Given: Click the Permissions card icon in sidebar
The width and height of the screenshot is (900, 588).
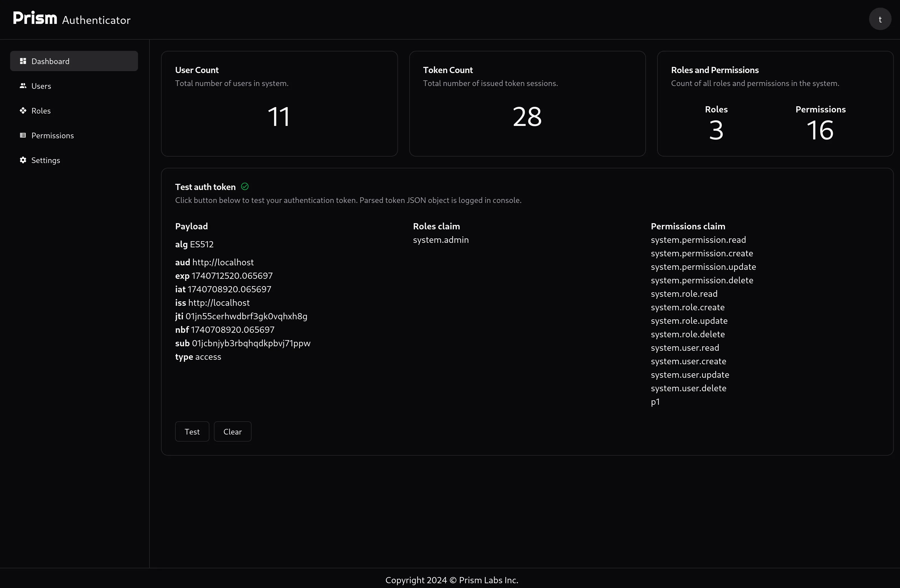Looking at the screenshot, I should click(23, 135).
